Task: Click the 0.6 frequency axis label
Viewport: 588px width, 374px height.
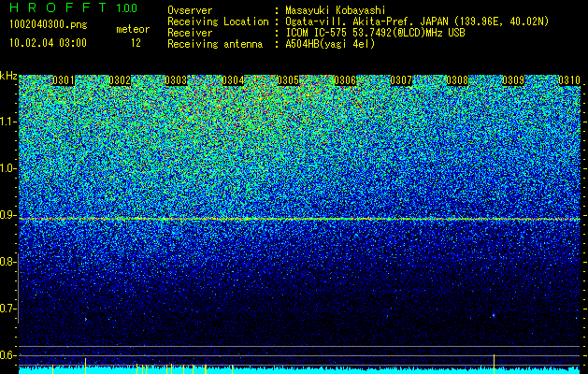Action: [7, 355]
